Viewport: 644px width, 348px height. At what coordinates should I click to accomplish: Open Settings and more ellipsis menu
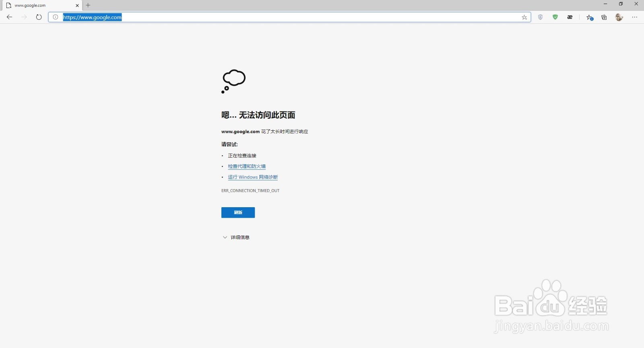[635, 17]
